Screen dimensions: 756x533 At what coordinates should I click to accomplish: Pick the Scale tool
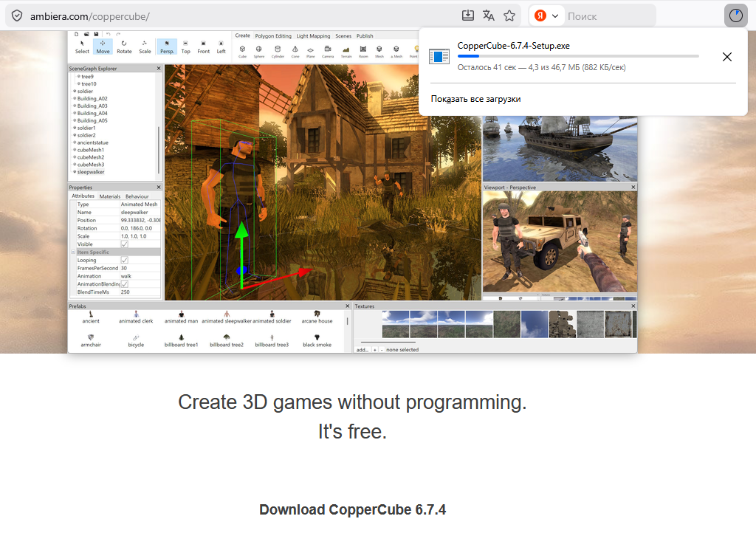[x=145, y=47]
